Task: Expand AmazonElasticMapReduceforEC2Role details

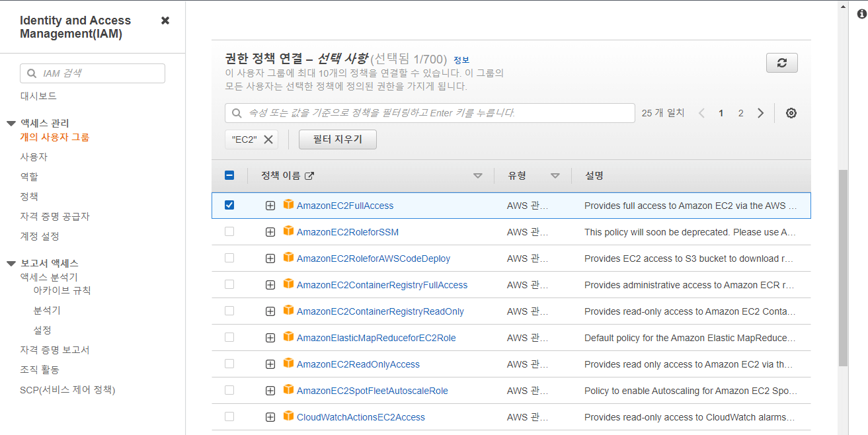Action: pyautogui.click(x=270, y=338)
